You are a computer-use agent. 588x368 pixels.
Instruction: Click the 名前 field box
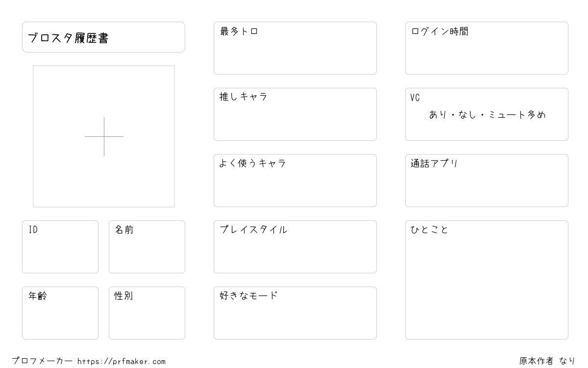click(x=147, y=247)
